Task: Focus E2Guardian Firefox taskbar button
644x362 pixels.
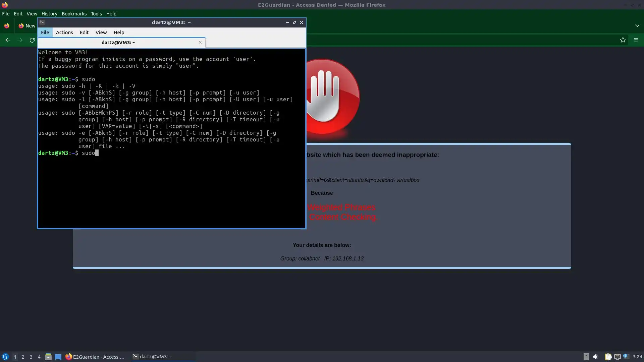Action: coord(95,357)
